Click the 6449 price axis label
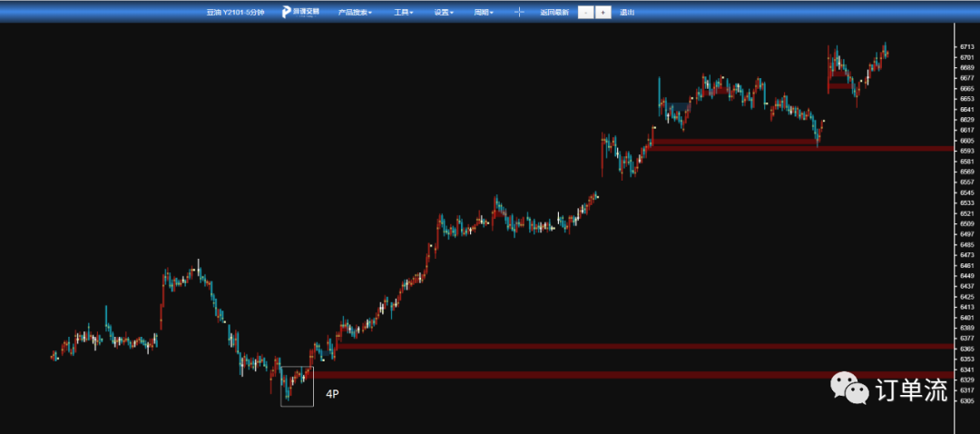This screenshot has width=980, height=434. (966, 275)
